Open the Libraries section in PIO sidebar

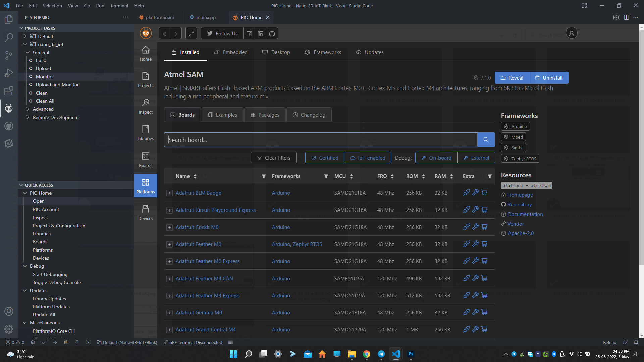145,133
